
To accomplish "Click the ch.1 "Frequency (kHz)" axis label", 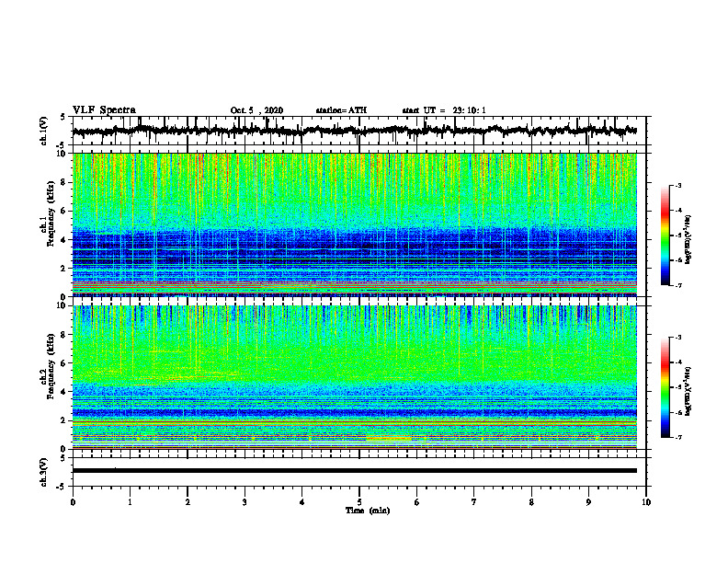I will 51,214.
